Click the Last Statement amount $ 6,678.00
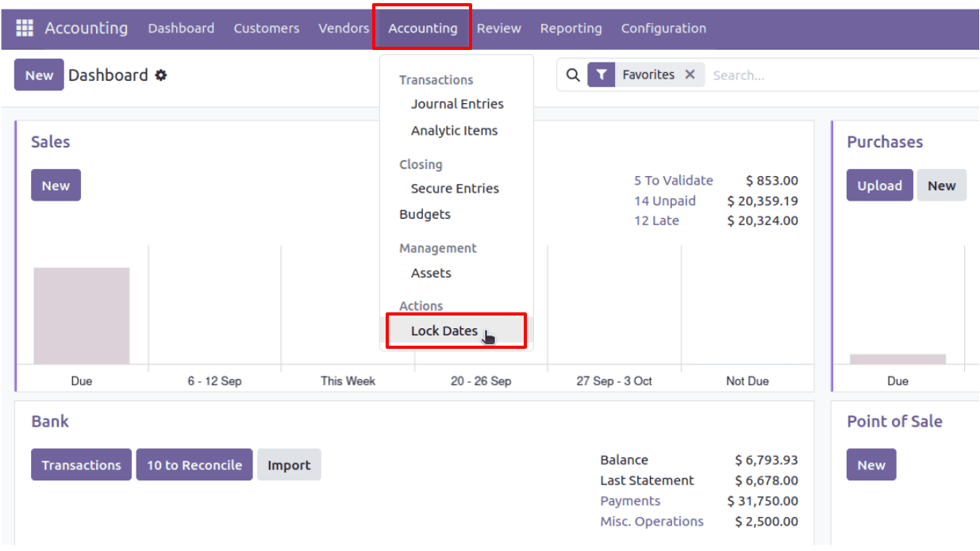 tap(767, 480)
